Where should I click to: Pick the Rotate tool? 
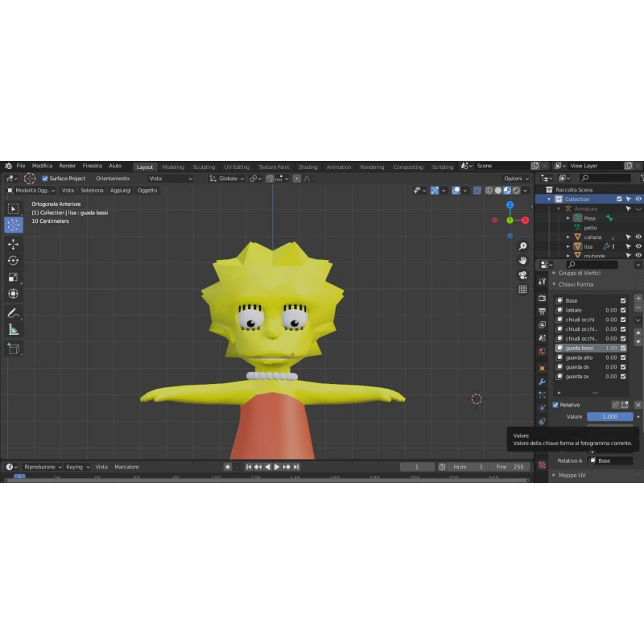(x=13, y=260)
